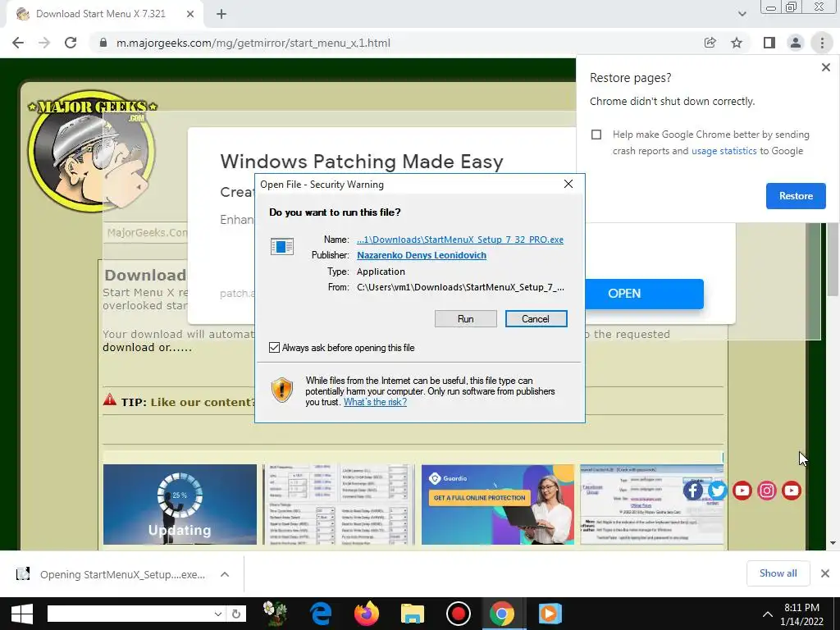Click Cancel in the security warning

[x=536, y=319]
